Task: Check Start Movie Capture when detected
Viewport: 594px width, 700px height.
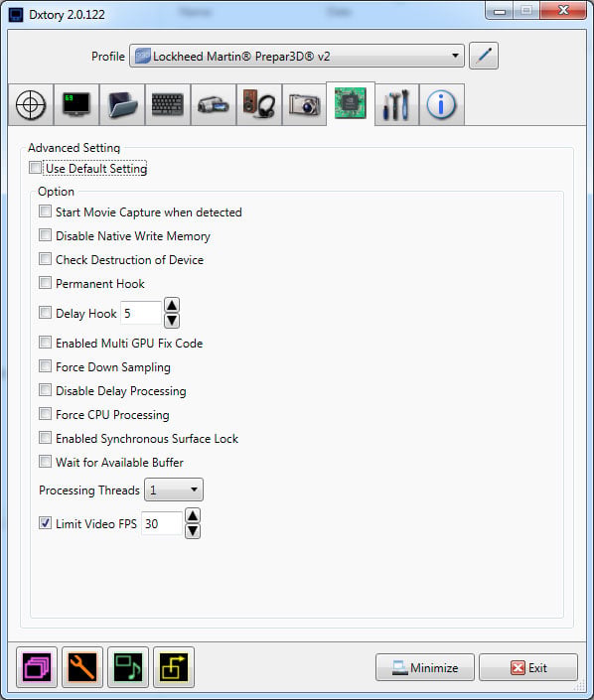Action: point(45,211)
